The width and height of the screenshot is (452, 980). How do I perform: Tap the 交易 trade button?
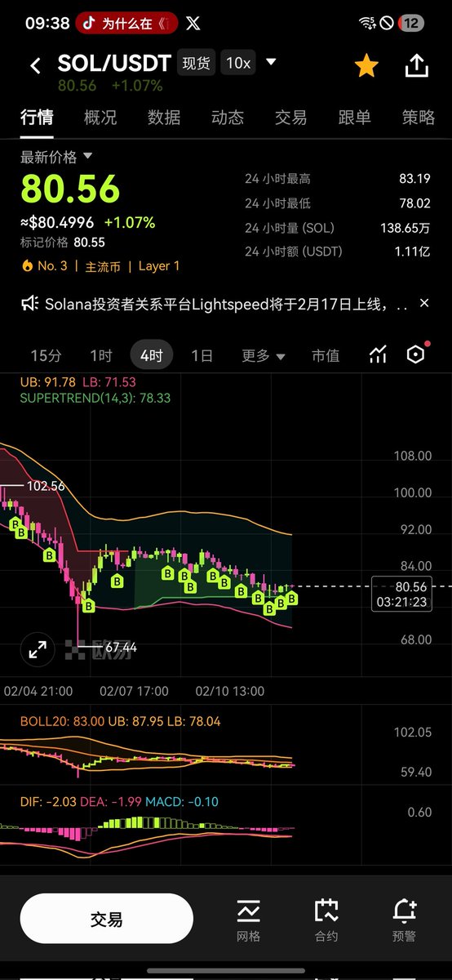coord(107,920)
